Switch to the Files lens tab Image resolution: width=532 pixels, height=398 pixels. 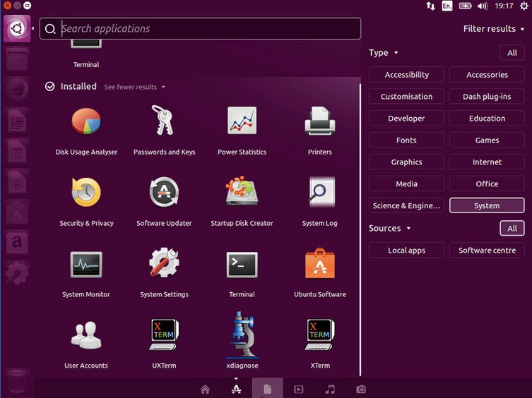pos(267,390)
